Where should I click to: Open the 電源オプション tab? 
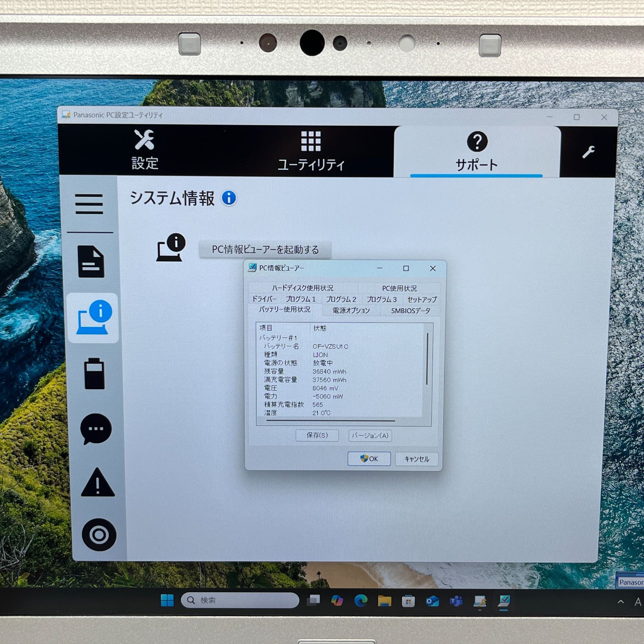(351, 310)
